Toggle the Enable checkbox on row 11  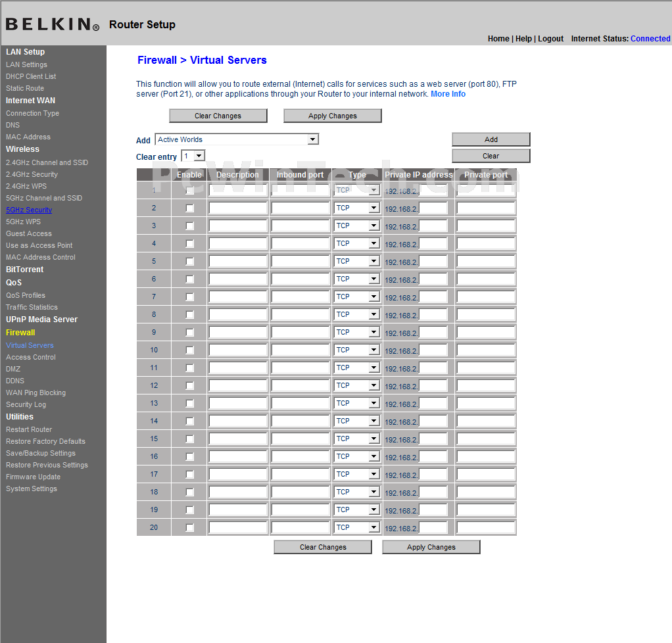click(189, 368)
